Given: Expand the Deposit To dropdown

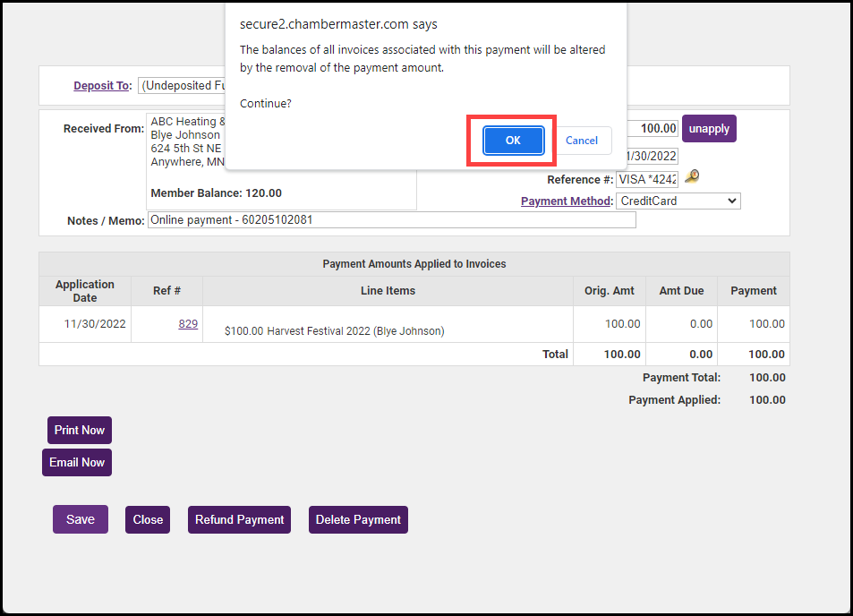Looking at the screenshot, I should (182, 86).
